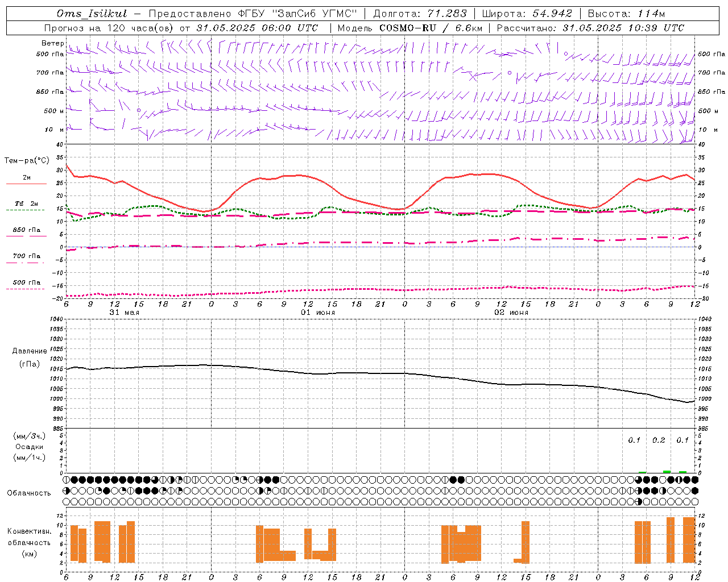This screenshot has height=582, width=728.
Task: Select the Высота: 114м elevation text
Action: pyautogui.click(x=626, y=14)
